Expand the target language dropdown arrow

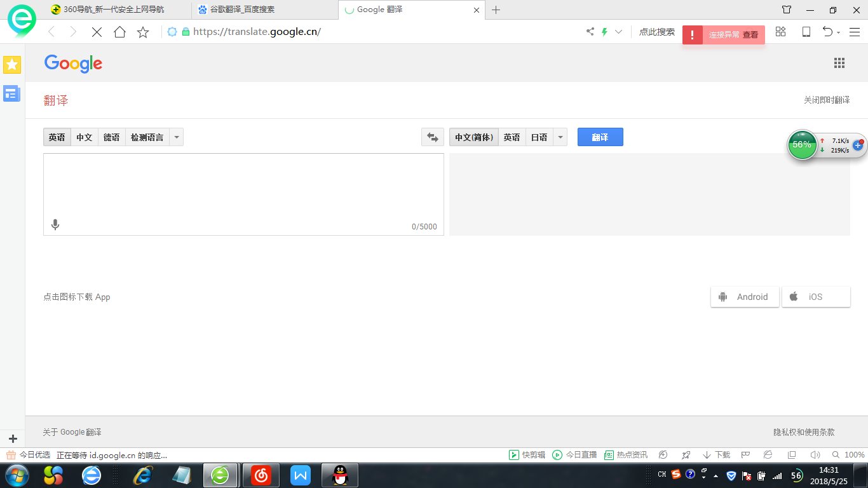[560, 137]
